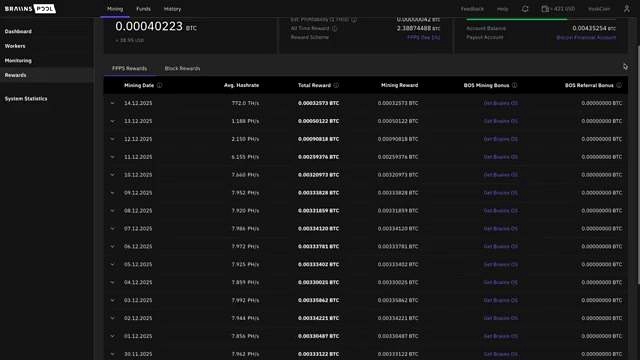Expand the 14.12.2025 reward row
Image resolution: width=640 pixels, height=360 pixels.
(x=112, y=103)
